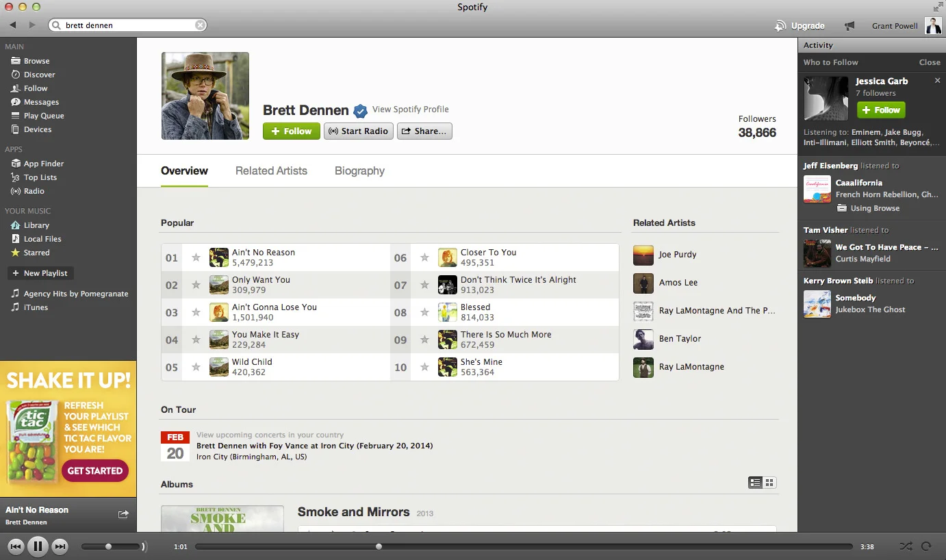
Task: Open Browse in the sidebar
Action: [36, 61]
